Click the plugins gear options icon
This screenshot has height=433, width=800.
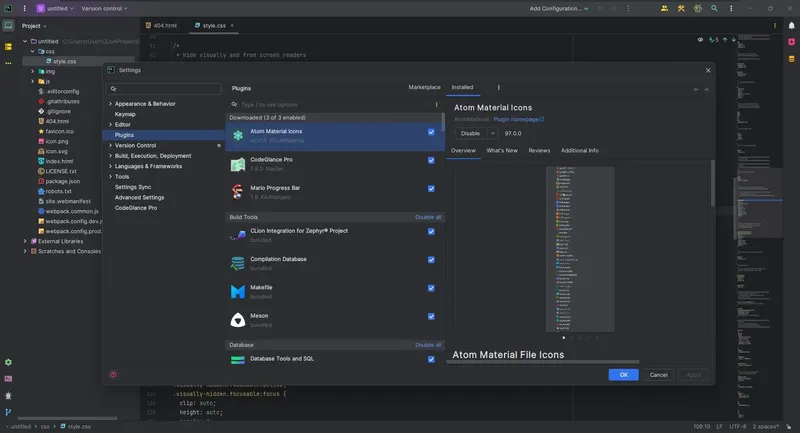(499, 87)
